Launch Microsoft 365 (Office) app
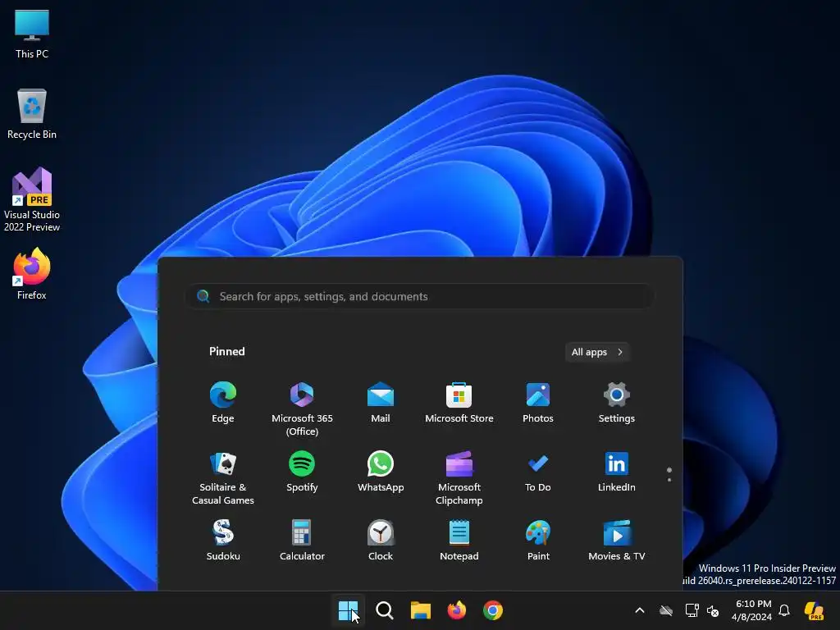The image size is (840, 630). tap(302, 409)
